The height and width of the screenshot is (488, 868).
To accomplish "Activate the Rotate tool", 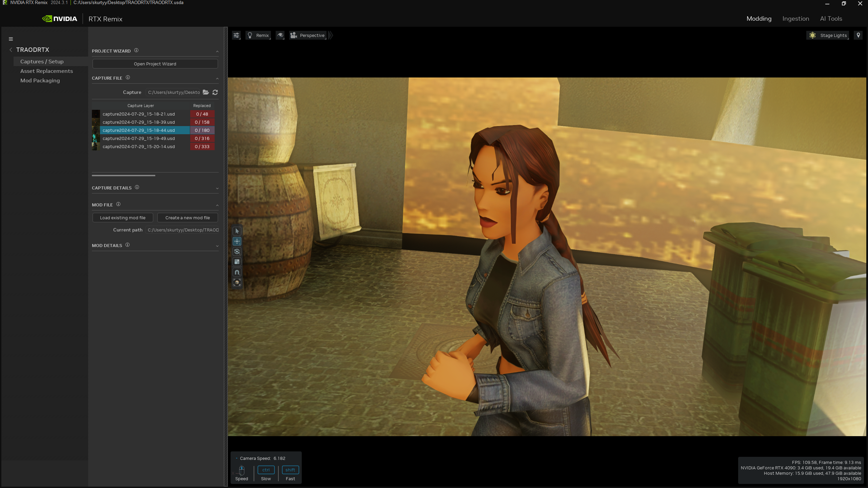I will click(x=237, y=251).
